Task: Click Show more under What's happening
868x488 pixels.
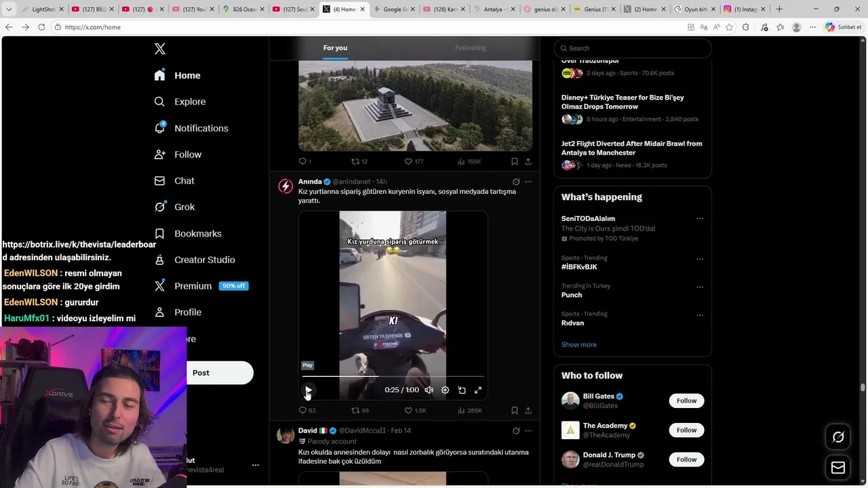Action: click(x=579, y=345)
